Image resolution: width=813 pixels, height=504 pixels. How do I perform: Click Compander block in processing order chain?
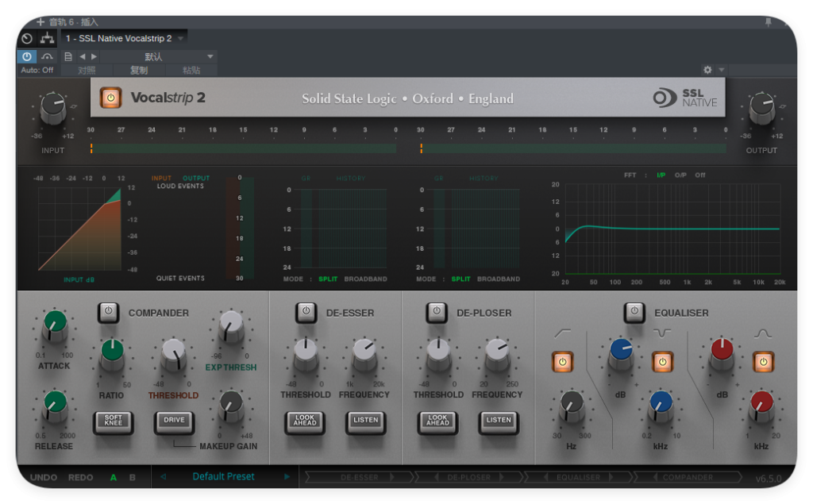(688, 477)
